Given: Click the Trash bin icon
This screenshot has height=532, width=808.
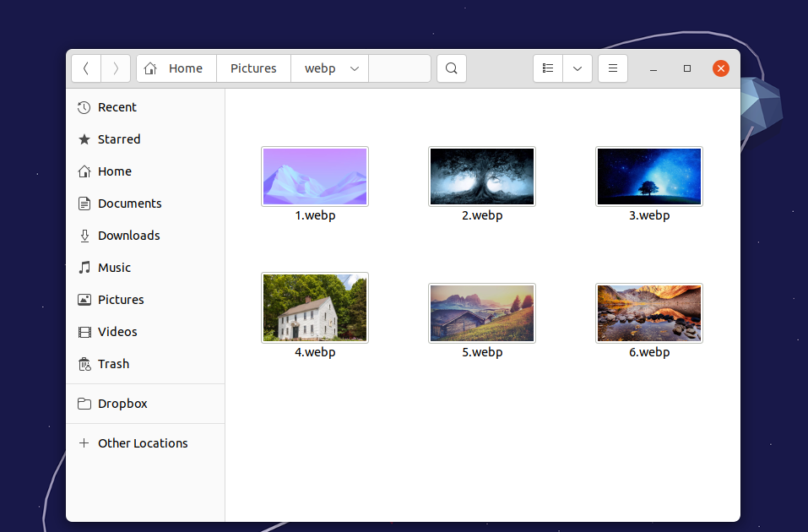Looking at the screenshot, I should pyautogui.click(x=84, y=364).
